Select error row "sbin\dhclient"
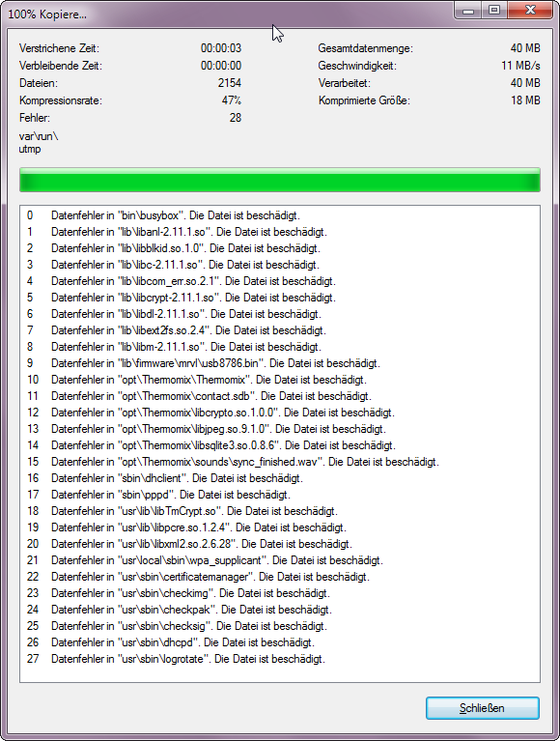 [x=280, y=478]
